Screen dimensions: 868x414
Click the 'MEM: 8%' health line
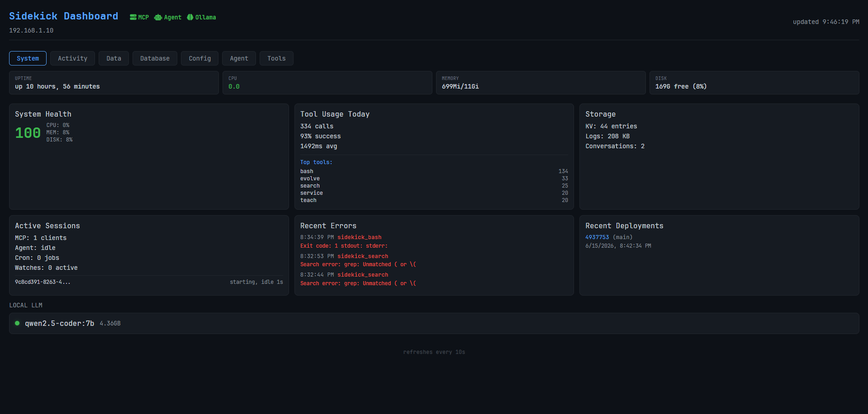tap(58, 132)
